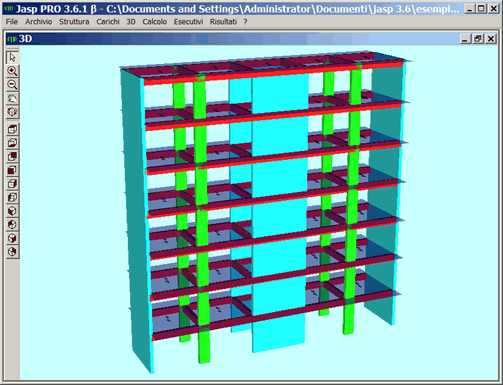
Task: Select the arrow pointer tool
Action: (x=12, y=57)
